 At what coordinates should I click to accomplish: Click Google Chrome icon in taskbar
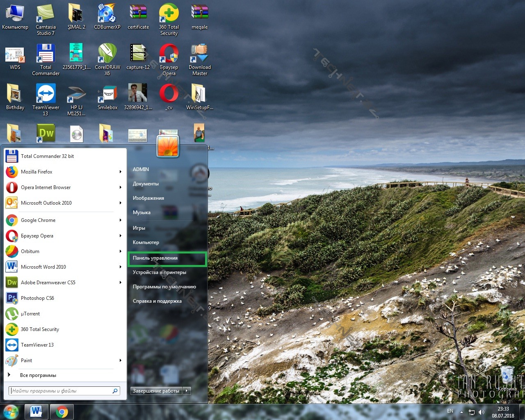pos(62,411)
